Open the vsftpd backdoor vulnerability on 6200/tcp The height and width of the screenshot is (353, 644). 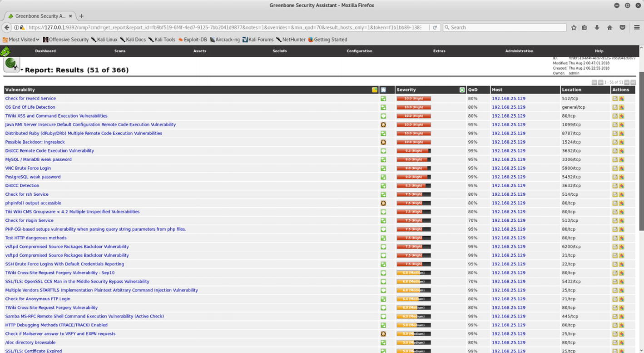click(67, 247)
